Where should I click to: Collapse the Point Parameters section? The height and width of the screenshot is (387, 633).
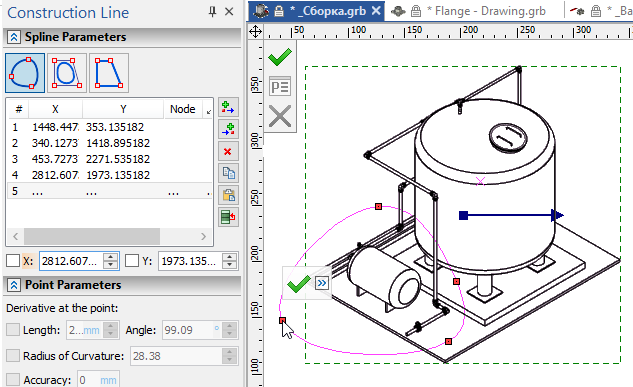tap(14, 285)
